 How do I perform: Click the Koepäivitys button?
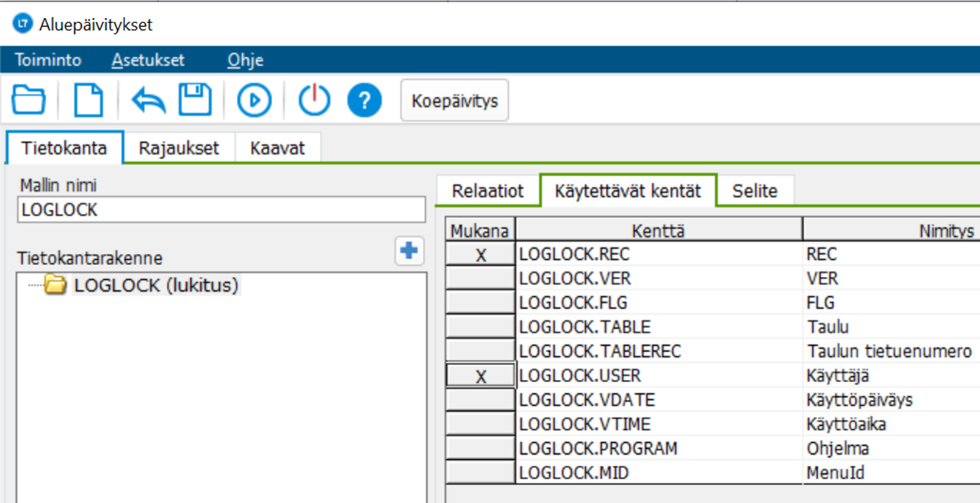pos(455,101)
